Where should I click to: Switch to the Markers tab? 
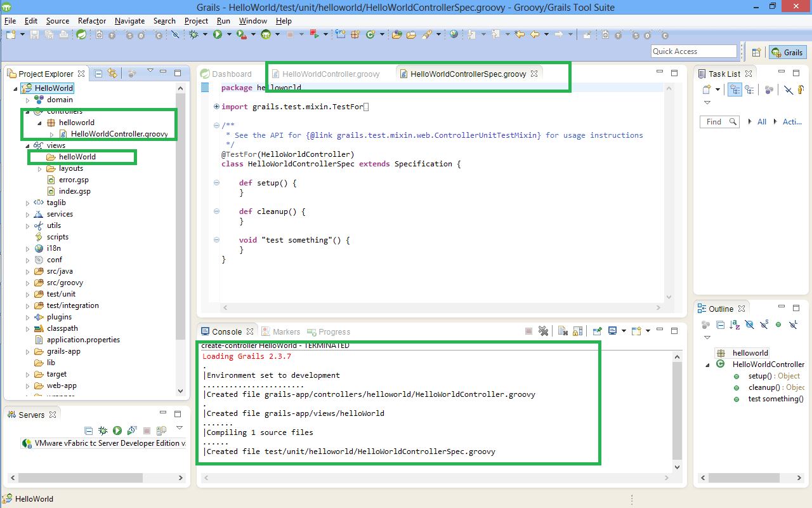click(x=280, y=331)
